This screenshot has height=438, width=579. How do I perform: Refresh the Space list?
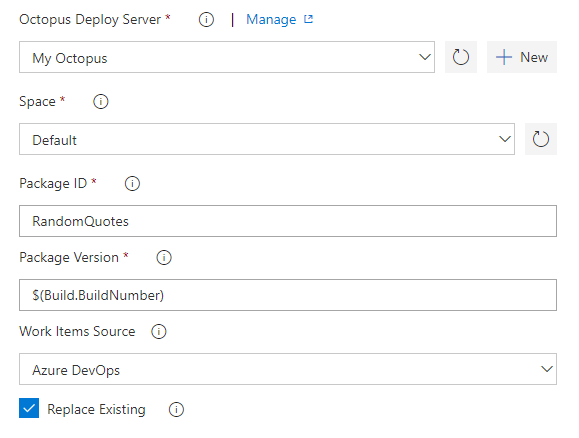[541, 139]
